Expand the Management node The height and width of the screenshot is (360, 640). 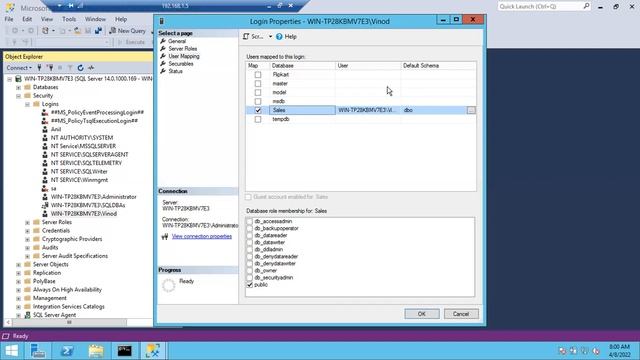[x=18, y=298]
